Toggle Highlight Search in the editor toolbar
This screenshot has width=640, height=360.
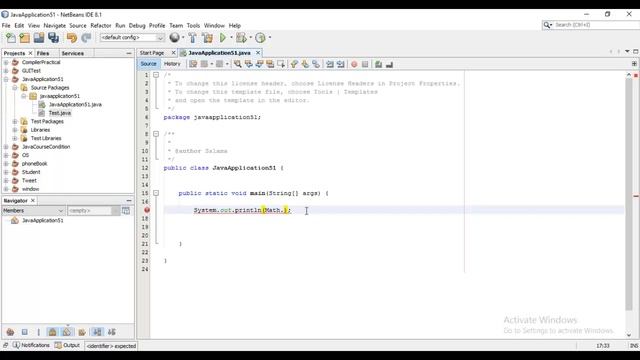pyautogui.click(x=270, y=64)
